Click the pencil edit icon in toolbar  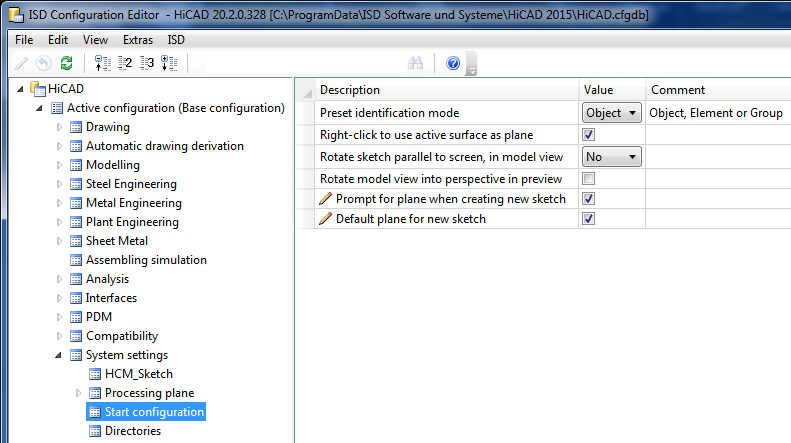21,63
